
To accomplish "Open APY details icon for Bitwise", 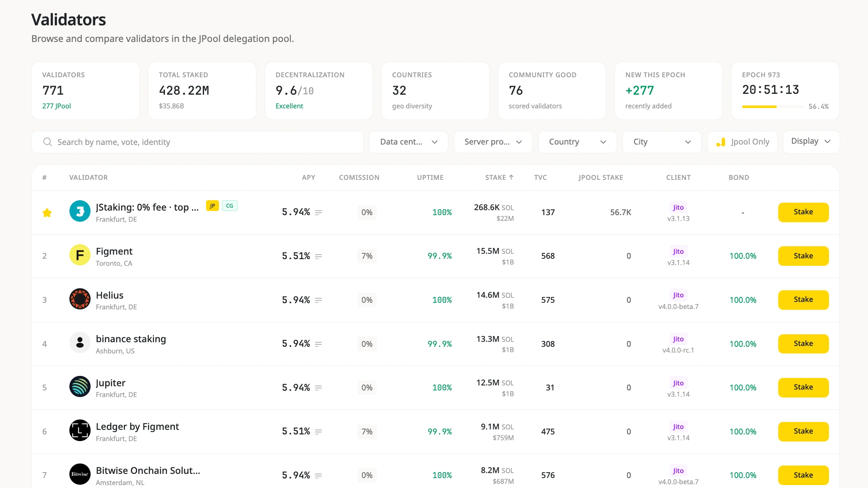I will tap(319, 476).
